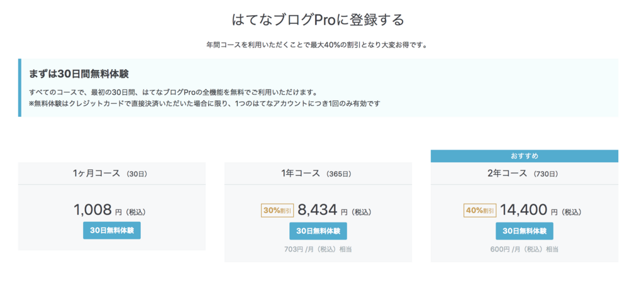
Task: Click the 1年コース 30日無料体験 button
Action: (x=318, y=231)
